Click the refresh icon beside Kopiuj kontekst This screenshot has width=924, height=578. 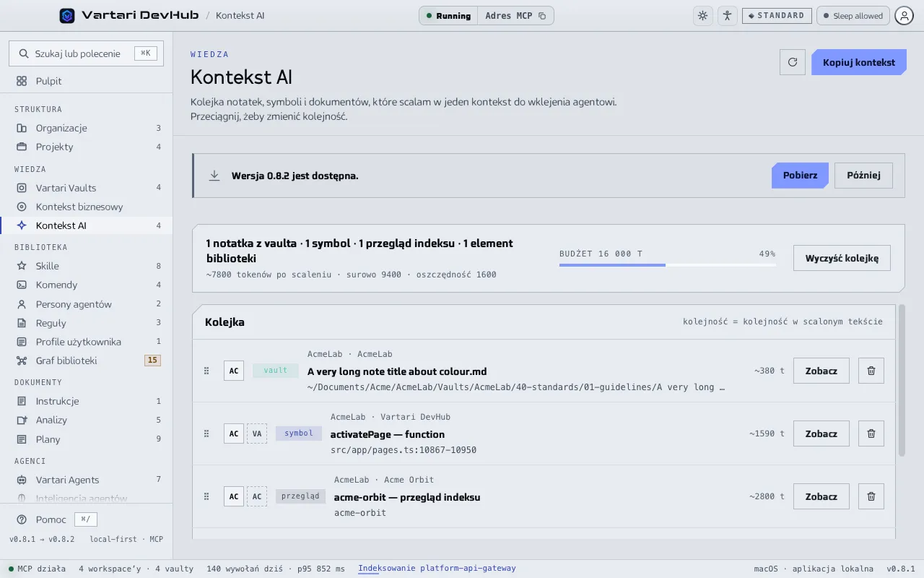[x=793, y=62]
